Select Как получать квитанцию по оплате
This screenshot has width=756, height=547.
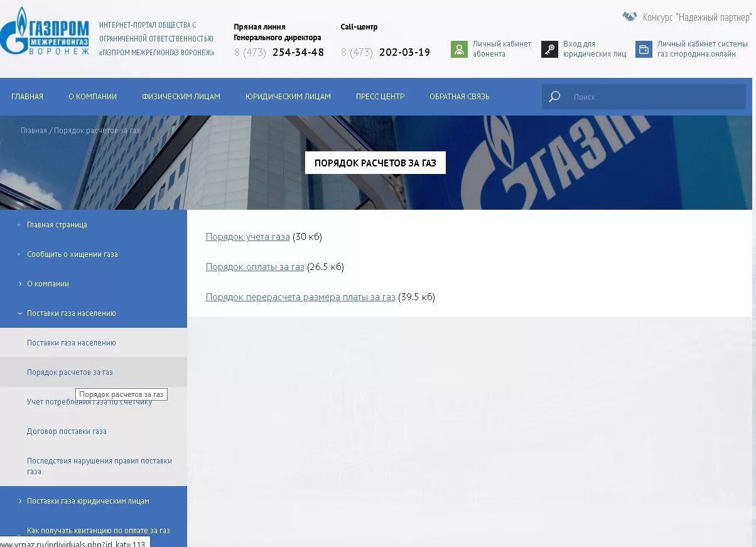click(98, 531)
